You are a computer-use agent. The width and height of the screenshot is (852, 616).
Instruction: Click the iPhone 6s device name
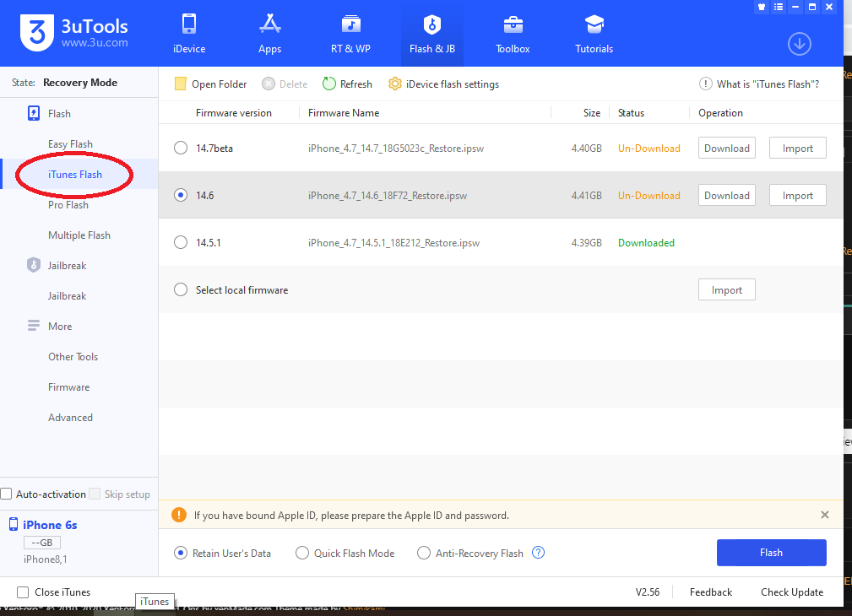pyautogui.click(x=50, y=525)
